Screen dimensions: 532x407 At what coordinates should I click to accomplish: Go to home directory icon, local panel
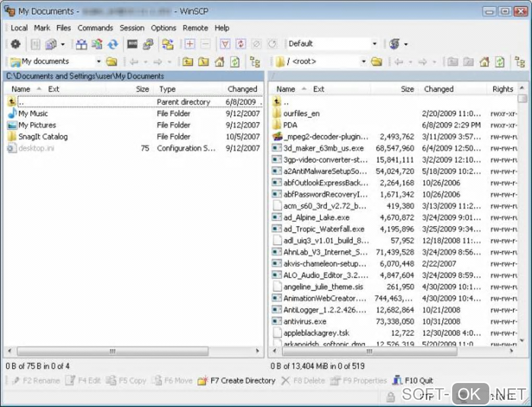[x=219, y=61]
